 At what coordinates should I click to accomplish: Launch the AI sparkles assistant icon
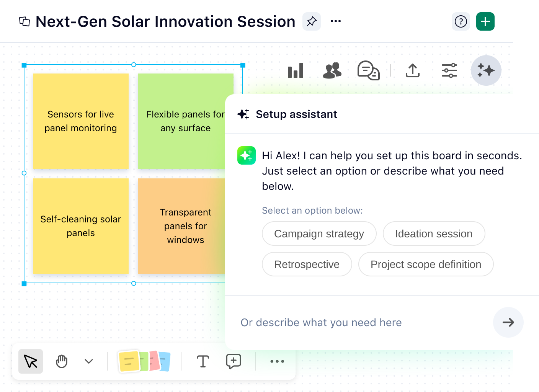click(x=486, y=70)
